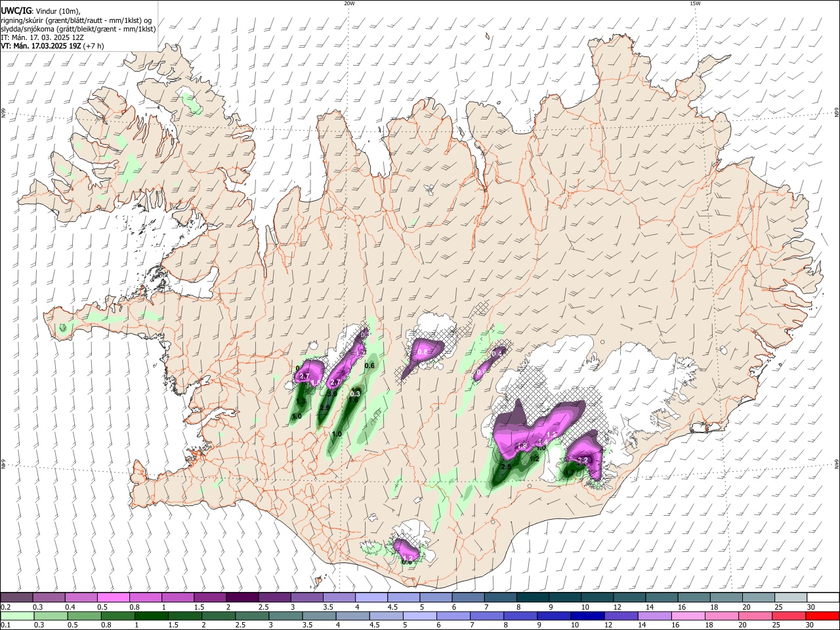Click the 25 pale grey swatch in top legend
This screenshot has width=840, height=630.
coord(790,598)
